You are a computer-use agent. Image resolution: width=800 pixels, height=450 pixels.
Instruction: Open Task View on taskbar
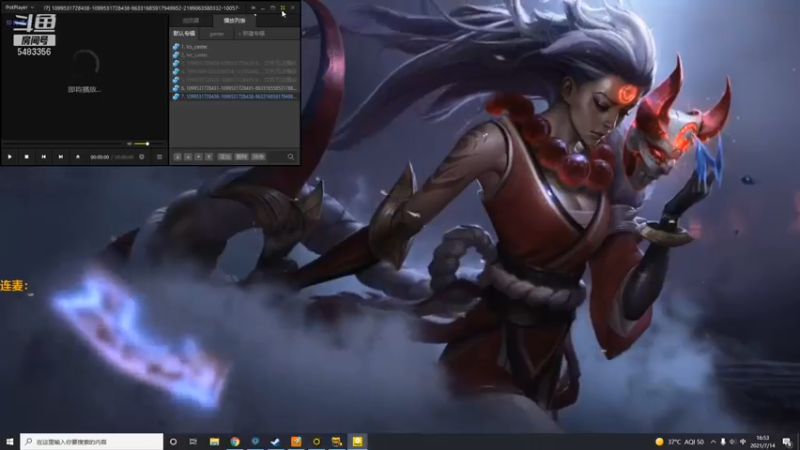(x=193, y=442)
